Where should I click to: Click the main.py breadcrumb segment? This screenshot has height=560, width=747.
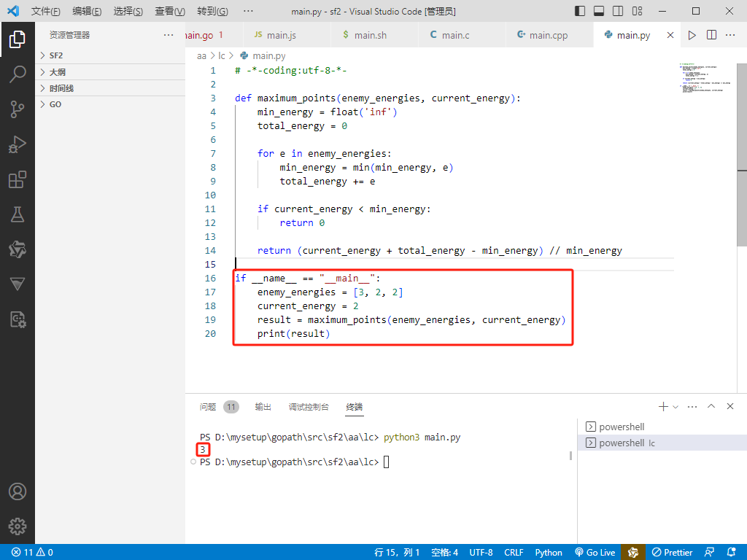point(263,55)
